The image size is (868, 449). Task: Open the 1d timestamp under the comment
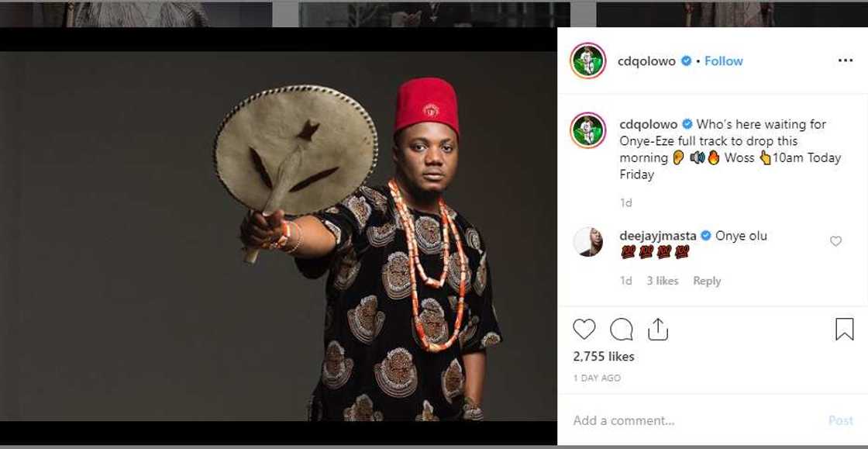coord(625,281)
